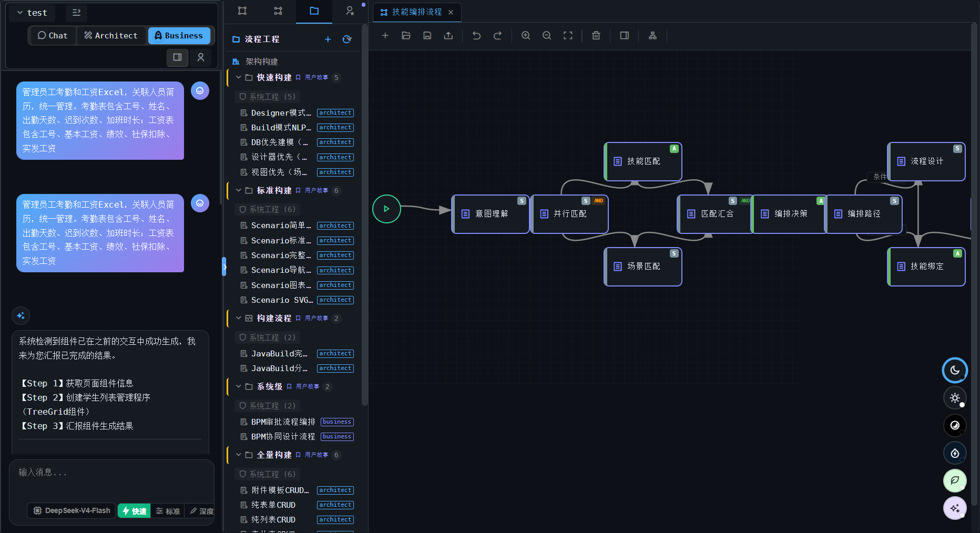The height and width of the screenshot is (533, 980).
Task: Click the auto-layout hierarchy icon
Action: (x=652, y=36)
